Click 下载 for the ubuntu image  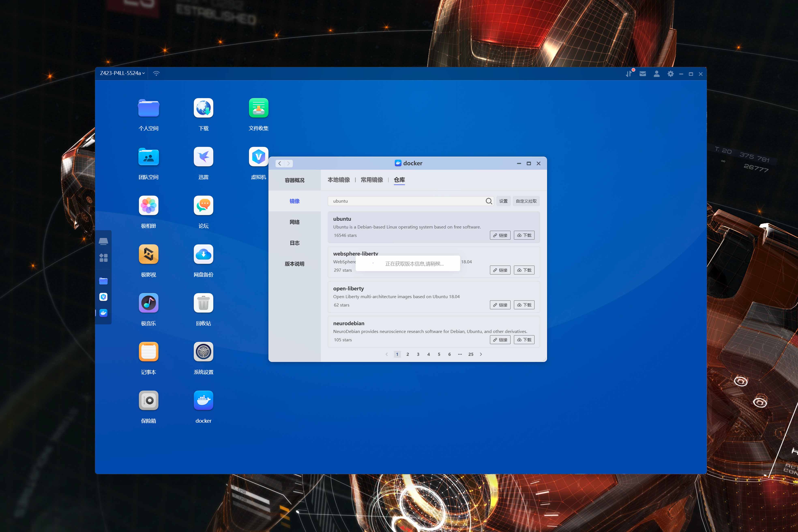(524, 235)
